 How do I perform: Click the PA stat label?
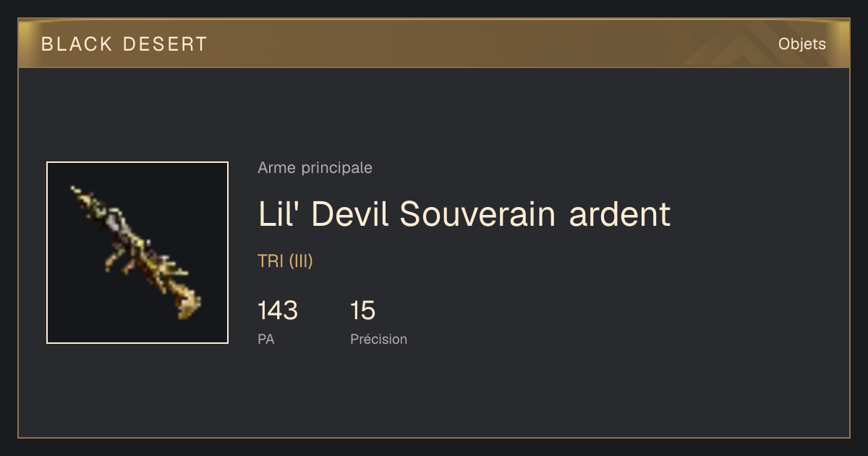click(265, 339)
